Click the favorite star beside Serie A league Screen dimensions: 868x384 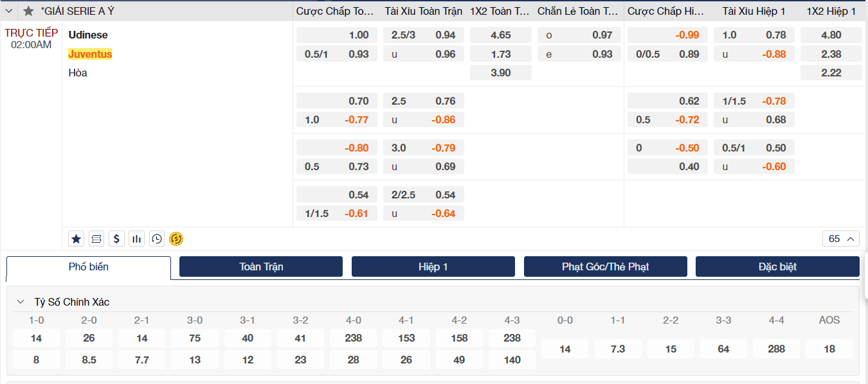coord(28,11)
